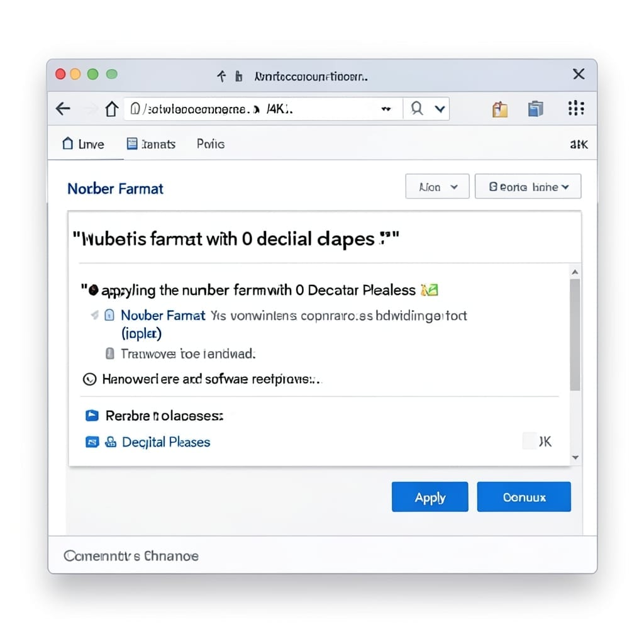Click the blue folder icon beside Renbre

[92, 416]
